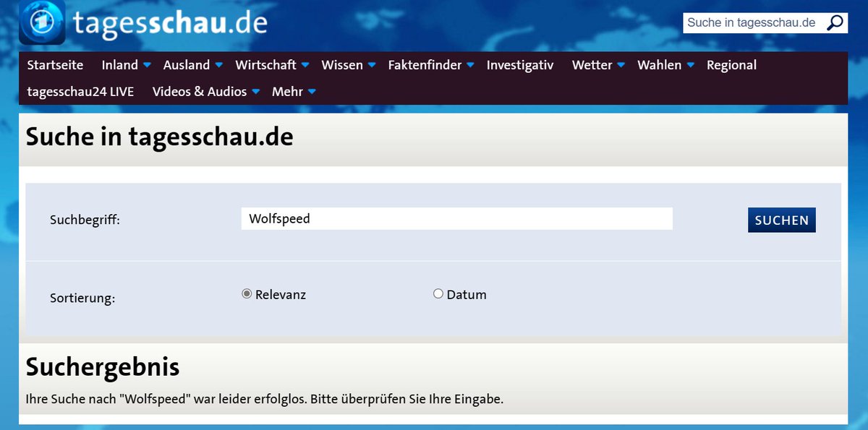868x430 pixels.
Task: Click the tagesschau.de logo icon
Action: 42,22
